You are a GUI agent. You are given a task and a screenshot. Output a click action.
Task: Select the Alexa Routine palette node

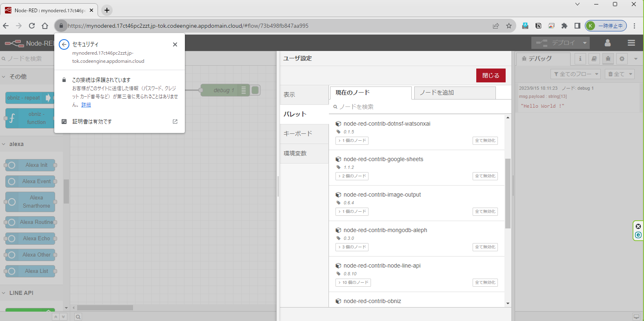30,222
